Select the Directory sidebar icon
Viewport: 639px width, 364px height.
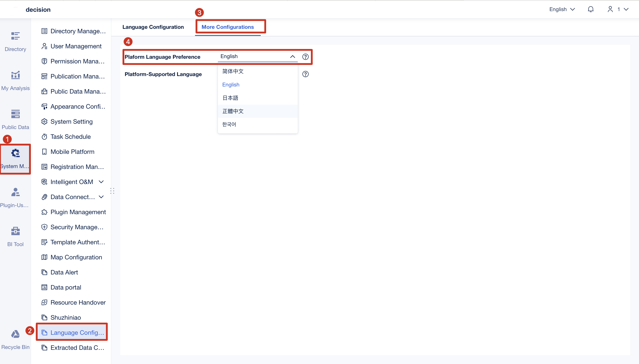click(x=15, y=41)
